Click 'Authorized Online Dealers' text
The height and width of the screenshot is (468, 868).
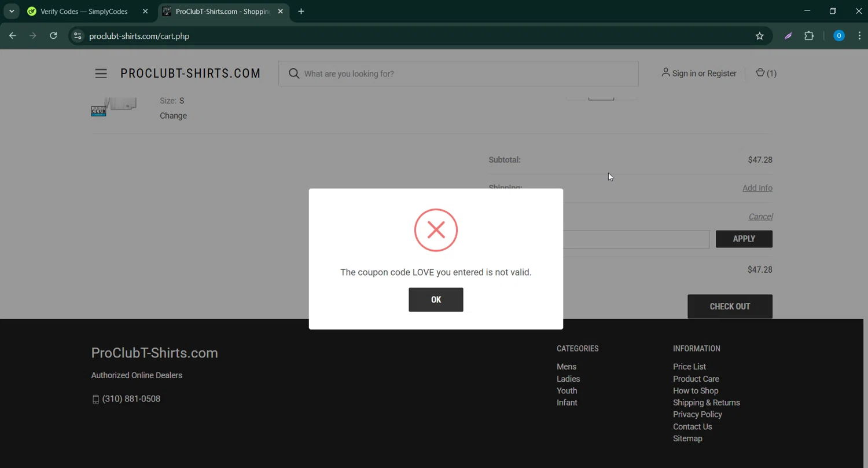click(x=137, y=375)
